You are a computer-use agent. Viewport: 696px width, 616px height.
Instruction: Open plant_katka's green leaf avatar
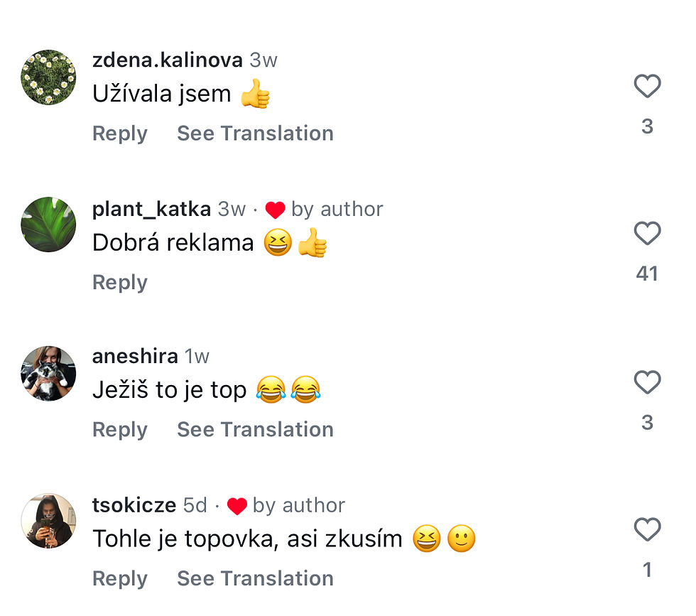(x=48, y=225)
